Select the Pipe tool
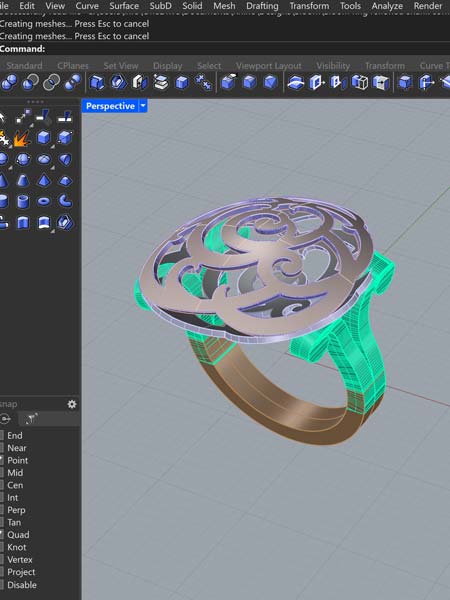This screenshot has height=600, width=450. pos(65,201)
